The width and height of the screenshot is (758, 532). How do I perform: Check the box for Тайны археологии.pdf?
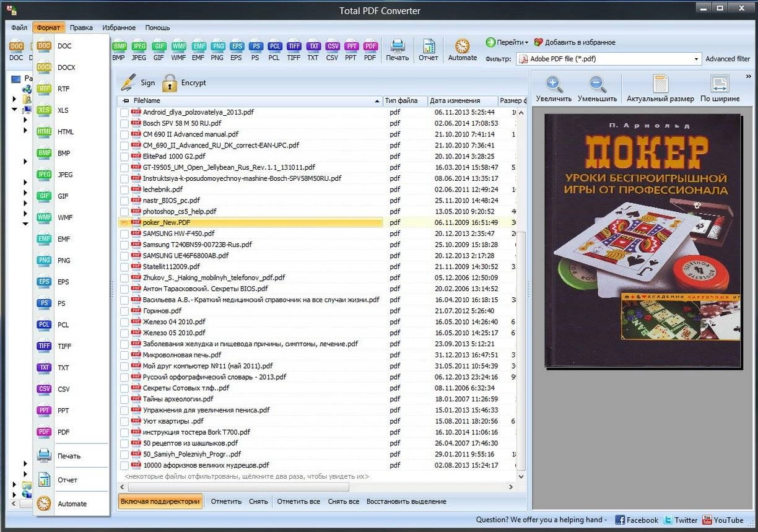pyautogui.click(x=124, y=399)
